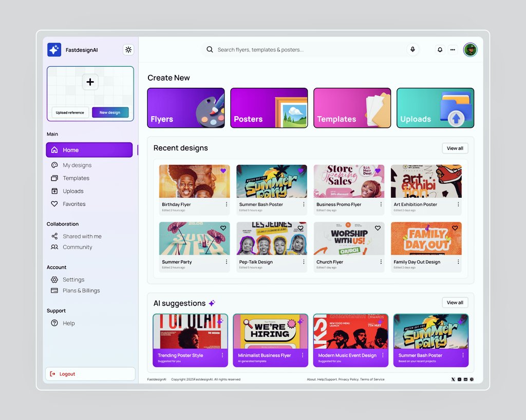Open Art Exhibition Poster options menu
This screenshot has height=420, width=526.
458,204
